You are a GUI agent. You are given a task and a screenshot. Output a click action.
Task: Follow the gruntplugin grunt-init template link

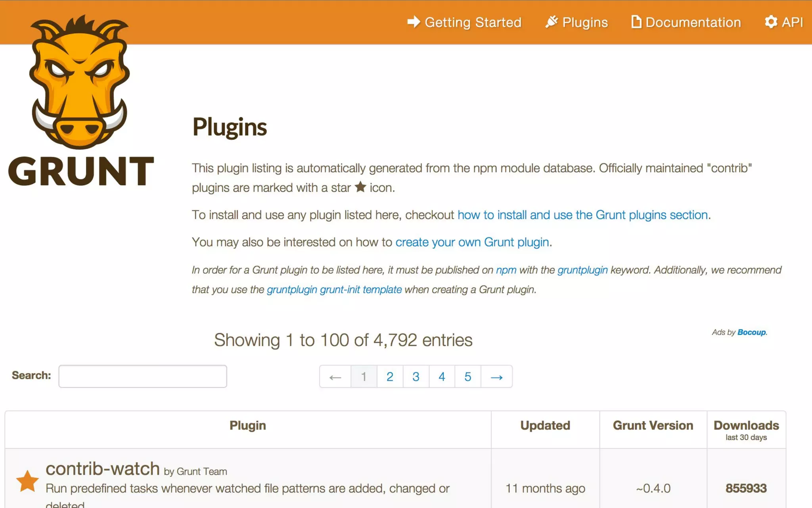334,290
